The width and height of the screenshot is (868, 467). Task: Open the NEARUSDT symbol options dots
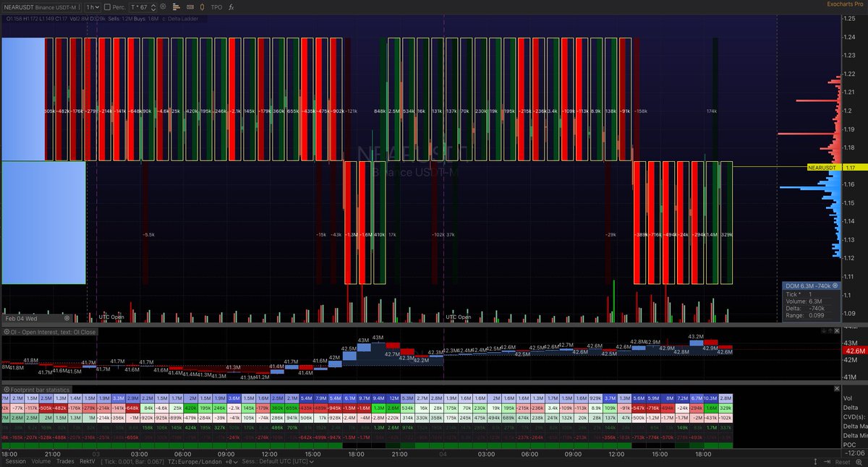pyautogui.click(x=80, y=7)
